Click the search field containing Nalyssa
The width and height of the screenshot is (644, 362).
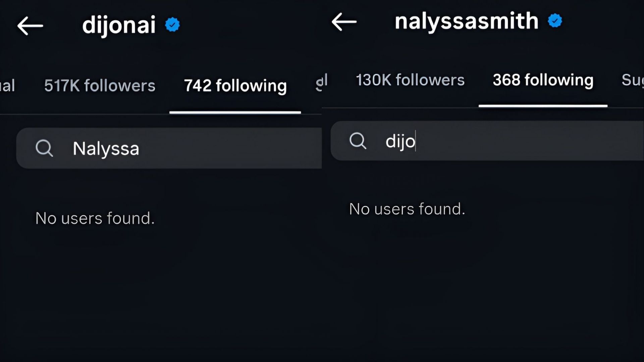(168, 148)
